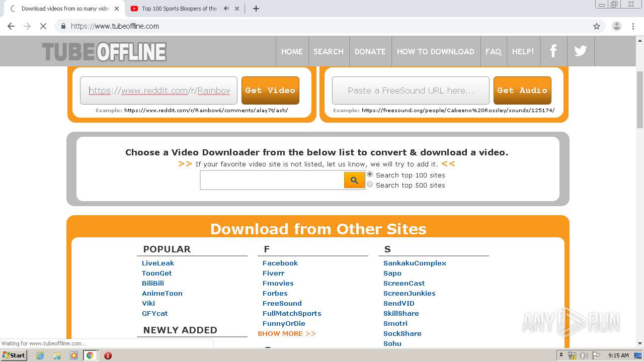Open the GFYcat link
The image size is (644, 362).
[154, 313]
